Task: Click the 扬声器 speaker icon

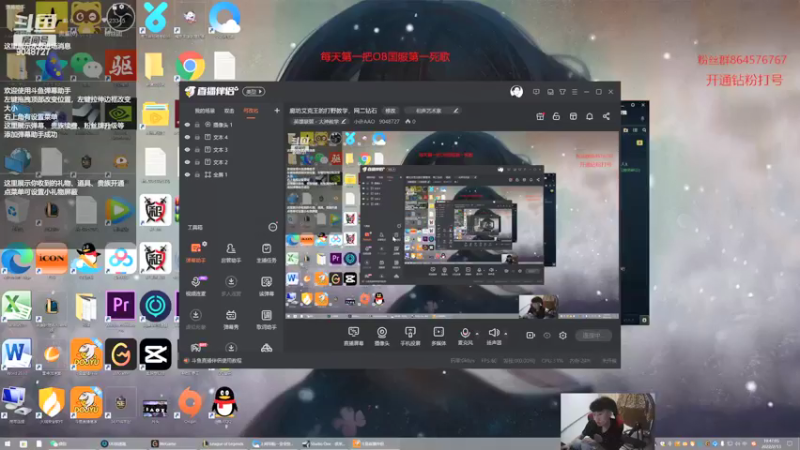Action: click(493, 333)
